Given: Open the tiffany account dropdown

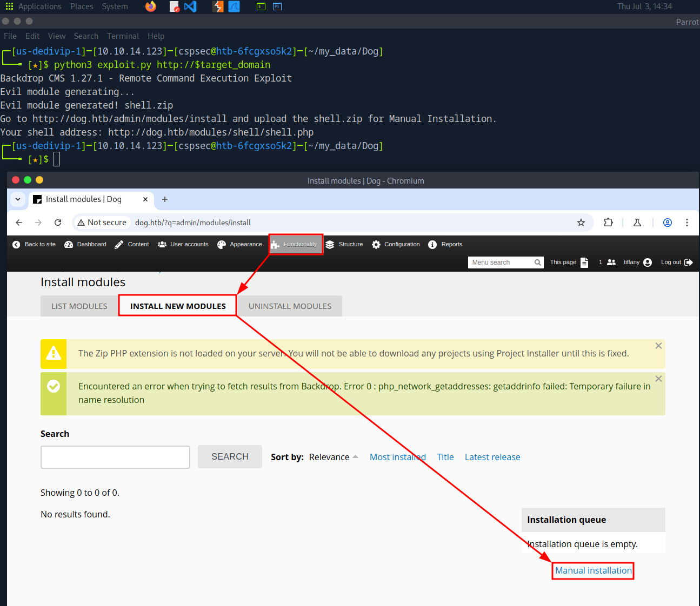Looking at the screenshot, I should coord(638,262).
